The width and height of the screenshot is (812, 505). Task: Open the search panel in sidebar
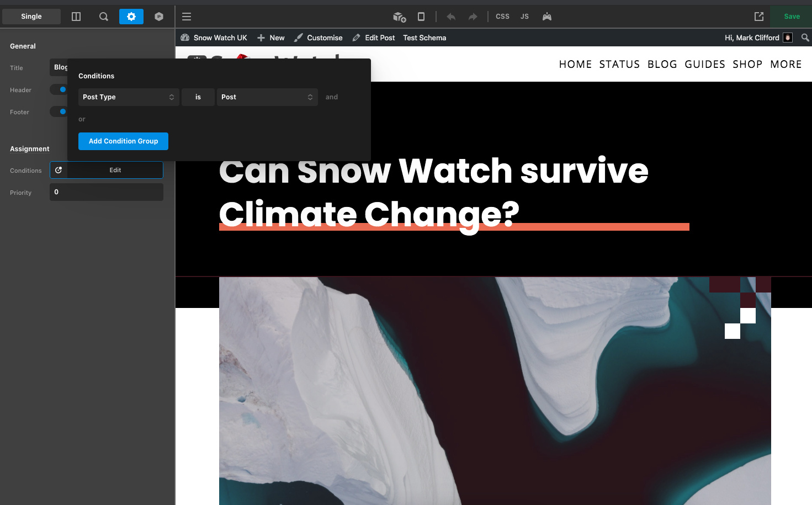click(104, 17)
